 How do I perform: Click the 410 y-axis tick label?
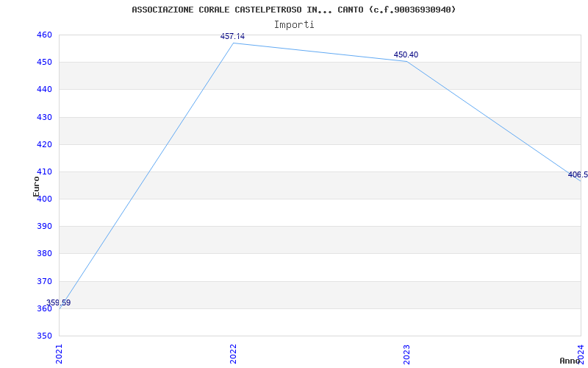pos(44,171)
